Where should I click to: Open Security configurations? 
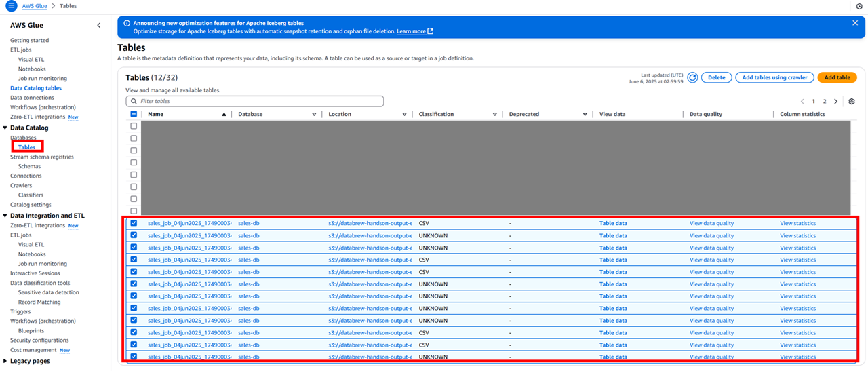pyautogui.click(x=39, y=340)
